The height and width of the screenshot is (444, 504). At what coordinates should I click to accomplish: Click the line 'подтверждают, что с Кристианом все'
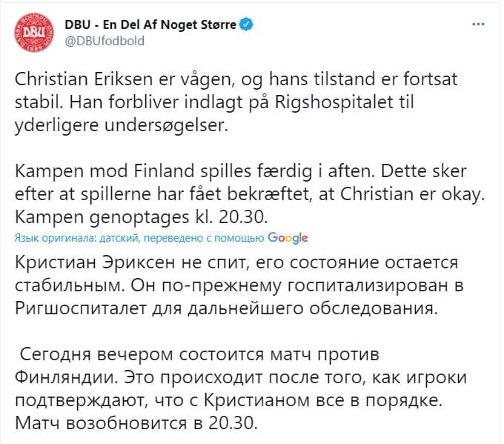(x=225, y=402)
